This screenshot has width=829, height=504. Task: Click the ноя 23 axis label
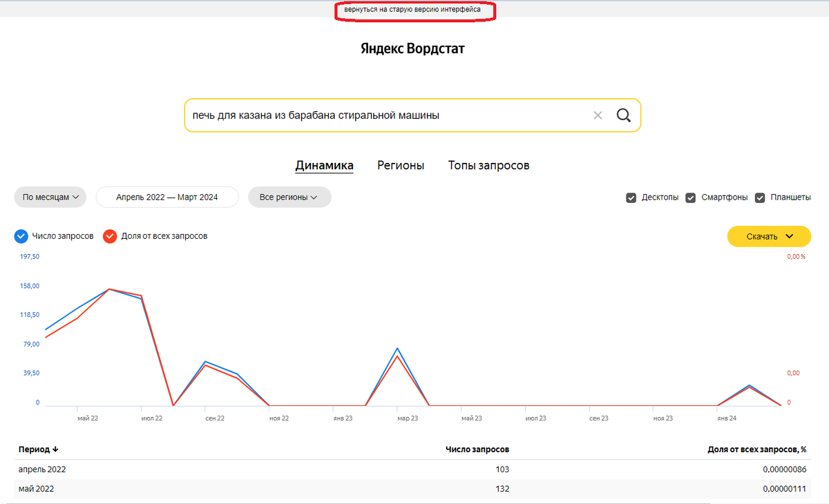click(663, 418)
